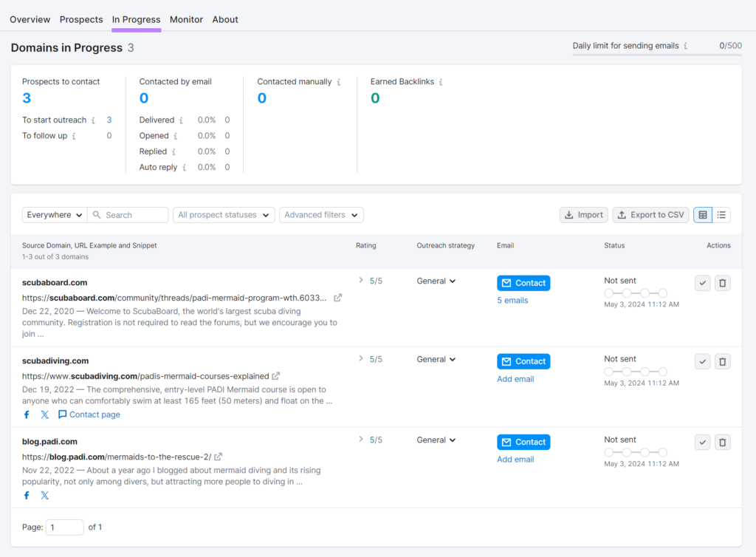
Task: Expand rating details for scubadiving.com
Action: click(360, 359)
